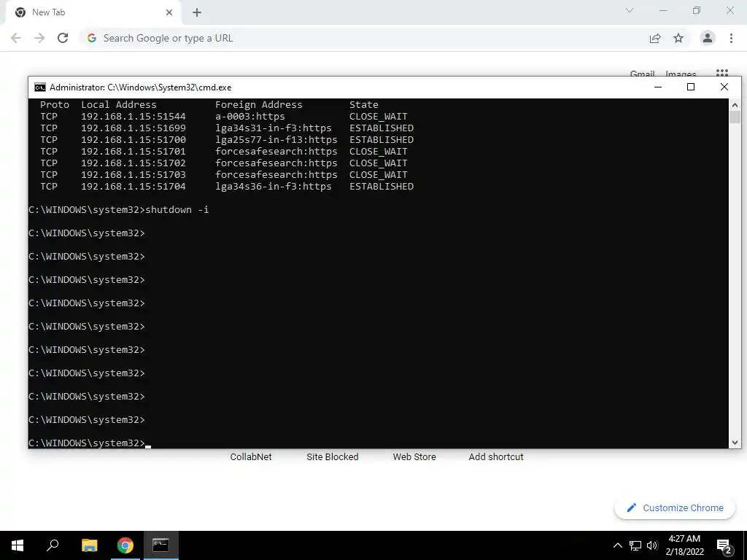The image size is (747, 560).
Task: Open the Gmail link
Action: click(642, 74)
